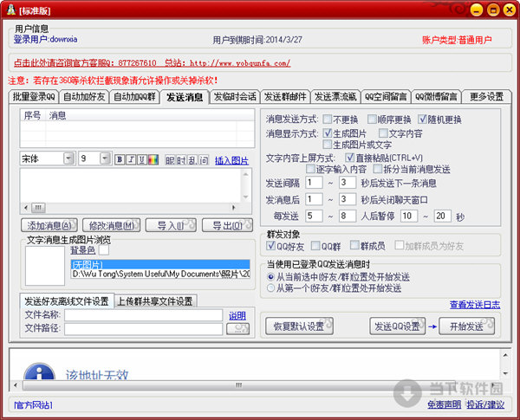Screen dimensions: 520x420
Task: Toggle the QQ好友 recipient checkbox
Action: 271,246
